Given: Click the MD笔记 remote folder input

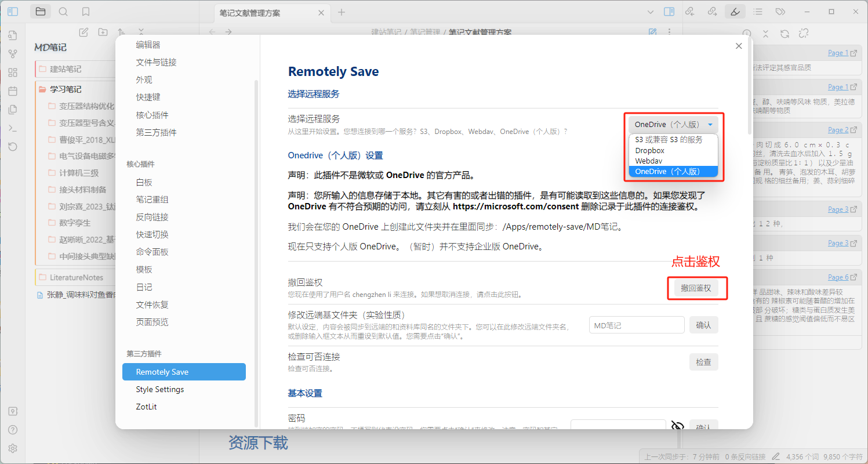Looking at the screenshot, I should [x=637, y=325].
